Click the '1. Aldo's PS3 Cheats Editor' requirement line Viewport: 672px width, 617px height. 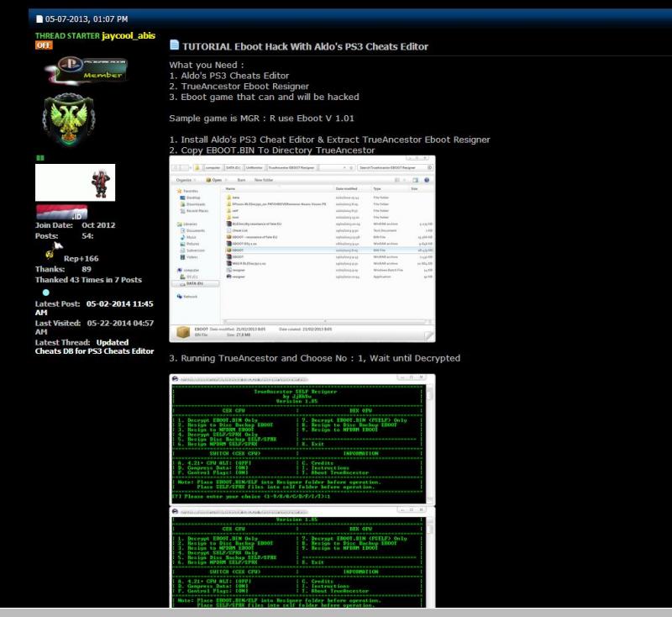229,76
